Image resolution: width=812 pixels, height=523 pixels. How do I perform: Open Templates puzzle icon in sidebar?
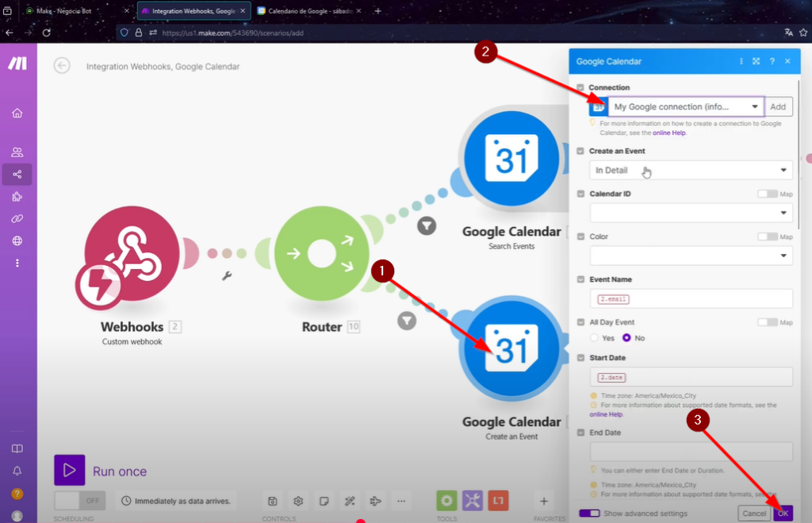(x=17, y=197)
